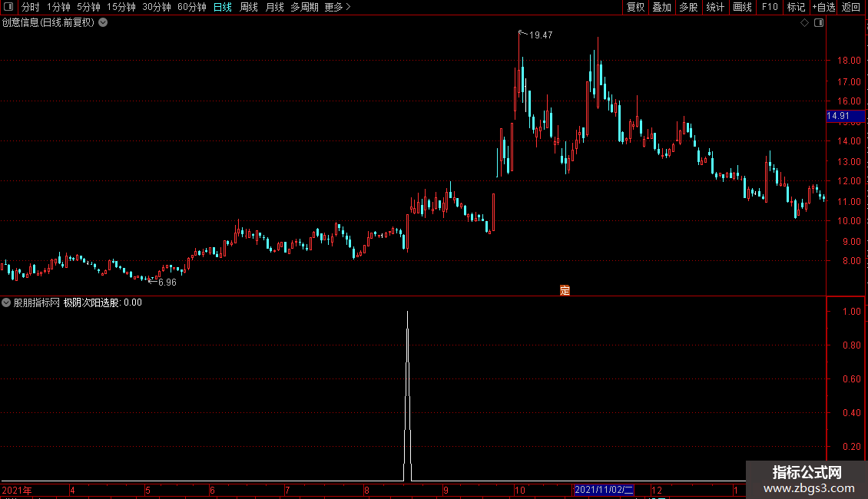This screenshot has width=868, height=499.
Task: Click month 9 on the time axis
Action: [x=446, y=490]
